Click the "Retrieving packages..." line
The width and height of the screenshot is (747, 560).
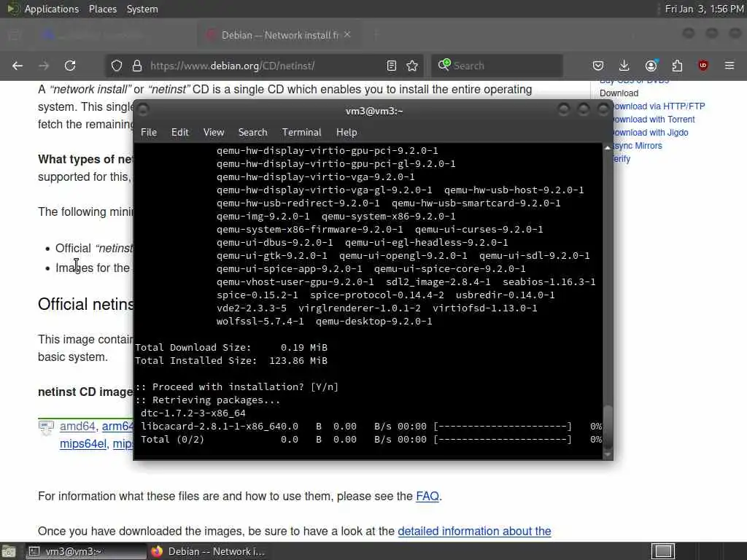[x=208, y=400]
